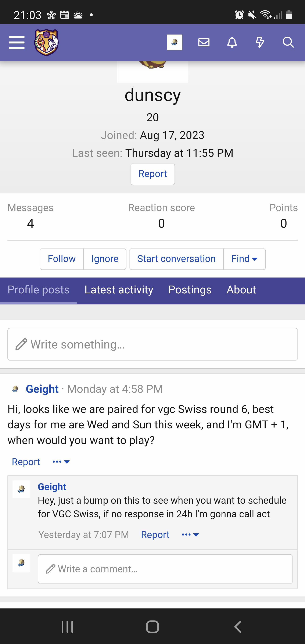305x644 pixels.
Task: Open the search magnifier icon
Action: (x=288, y=43)
